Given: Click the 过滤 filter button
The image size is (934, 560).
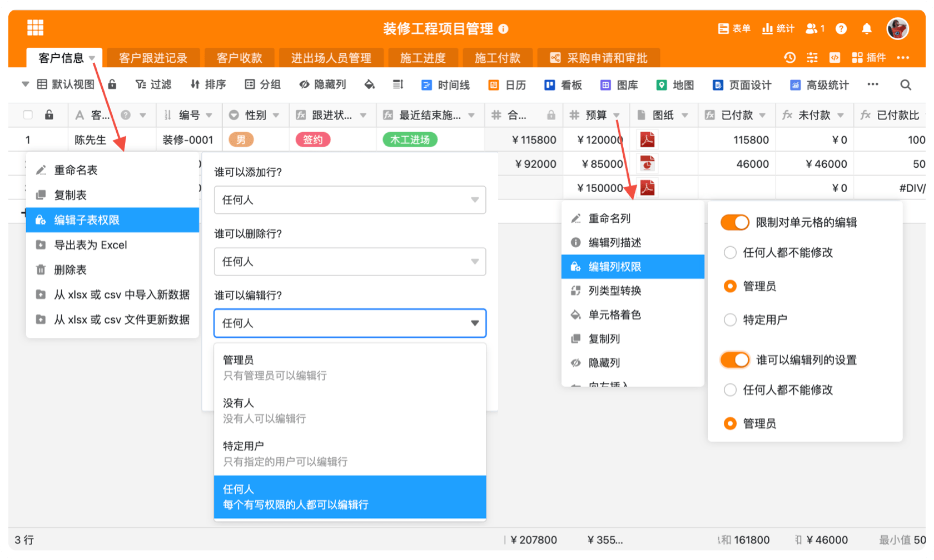Looking at the screenshot, I should [153, 84].
